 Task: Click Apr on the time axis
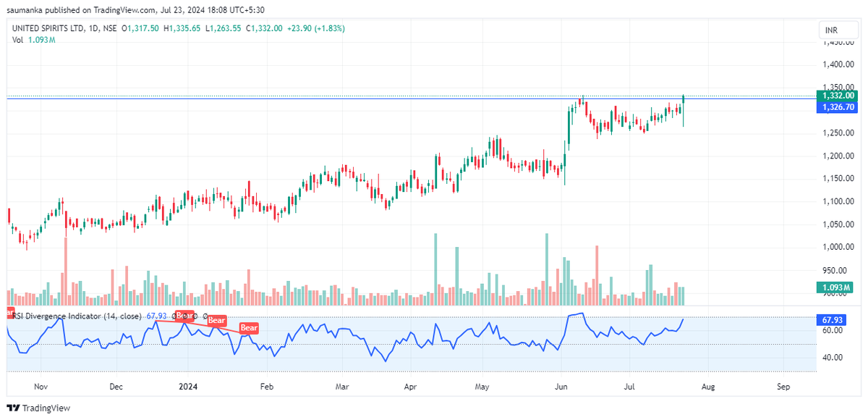tap(412, 387)
